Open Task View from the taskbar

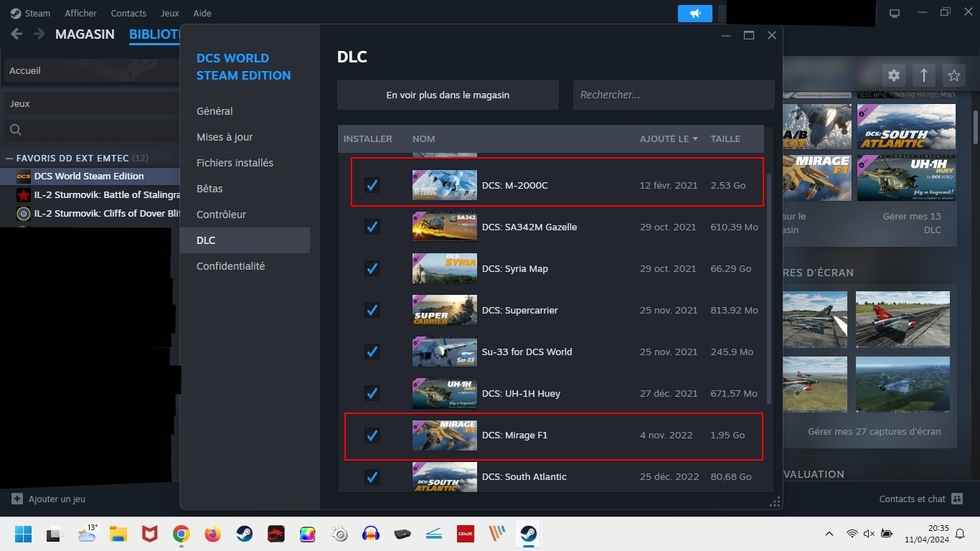tap(55, 534)
